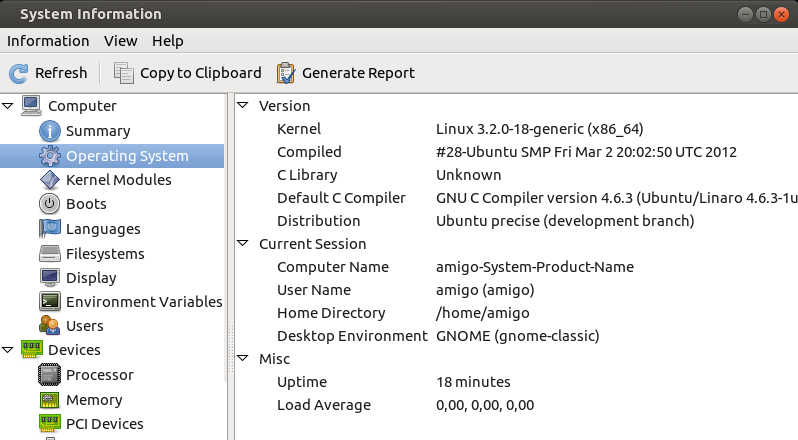Click the Computer monitor icon in tree
Screen dimensions: 798x440
[x=31, y=106]
